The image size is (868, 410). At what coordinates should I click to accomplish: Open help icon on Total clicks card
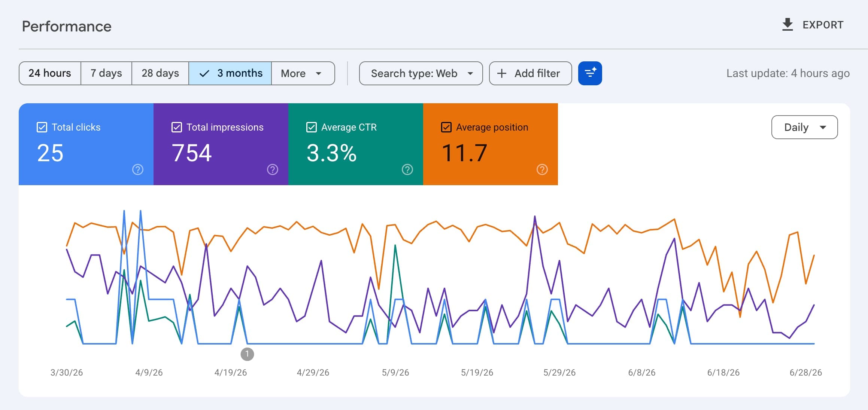(138, 169)
